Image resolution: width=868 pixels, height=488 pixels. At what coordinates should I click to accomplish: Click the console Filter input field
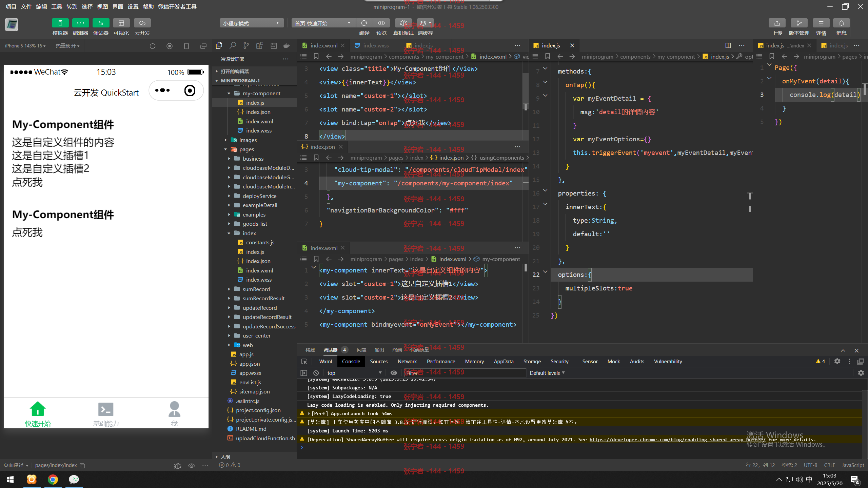[x=465, y=373]
